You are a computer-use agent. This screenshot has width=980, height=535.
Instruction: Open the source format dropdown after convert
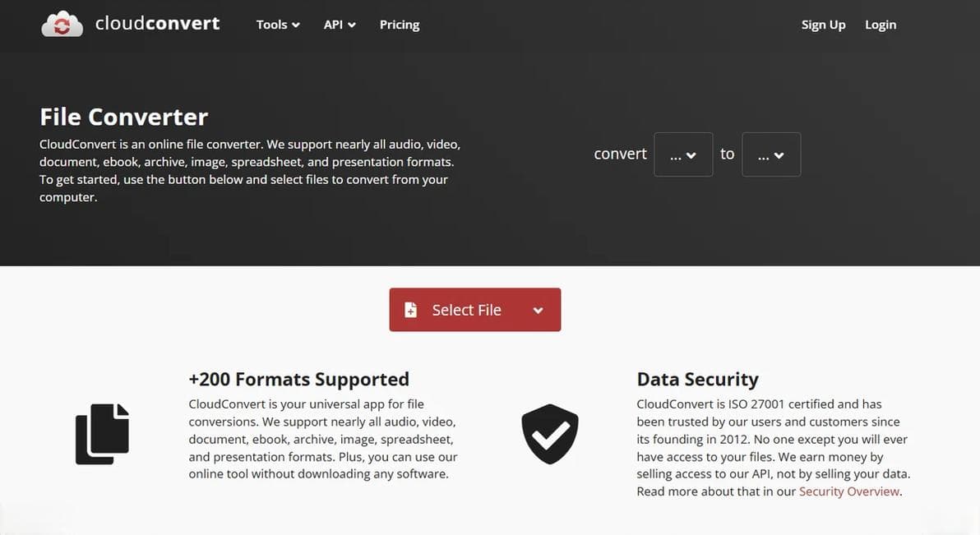point(683,155)
